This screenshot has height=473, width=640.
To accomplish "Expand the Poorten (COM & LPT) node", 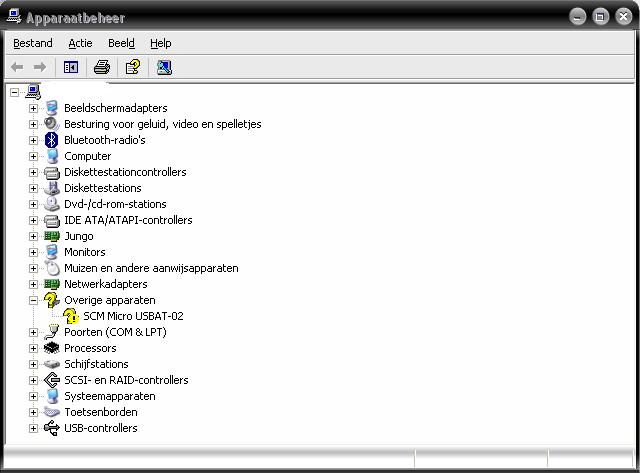I will pos(33,332).
